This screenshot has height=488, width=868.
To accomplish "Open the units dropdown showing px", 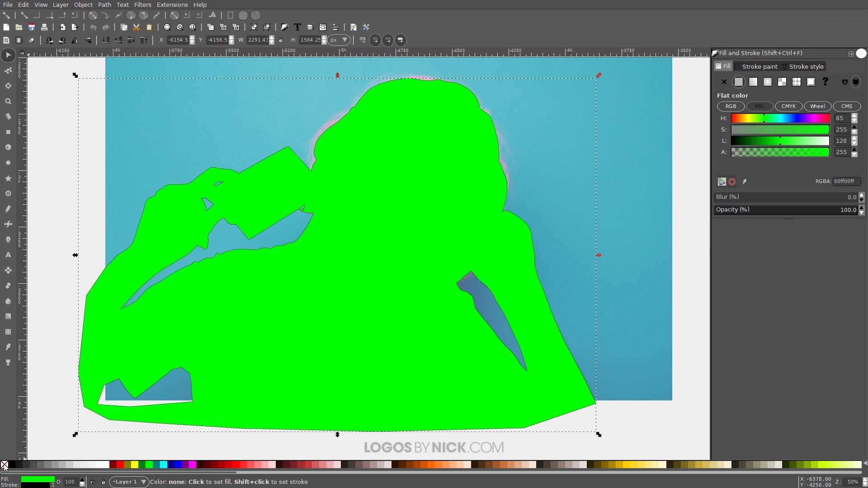I will pos(339,40).
